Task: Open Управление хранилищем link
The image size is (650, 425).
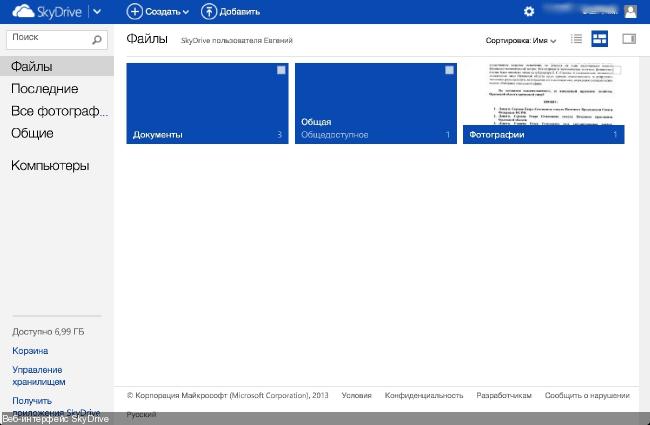Action: point(39,376)
